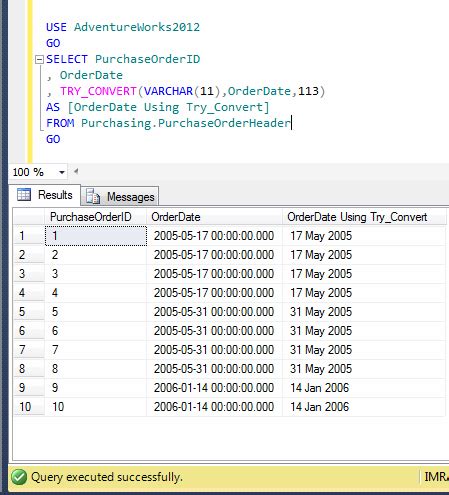Viewport: 449px width, 495px height.
Task: Click the horizontal scroll left arrow
Action: click(x=76, y=172)
